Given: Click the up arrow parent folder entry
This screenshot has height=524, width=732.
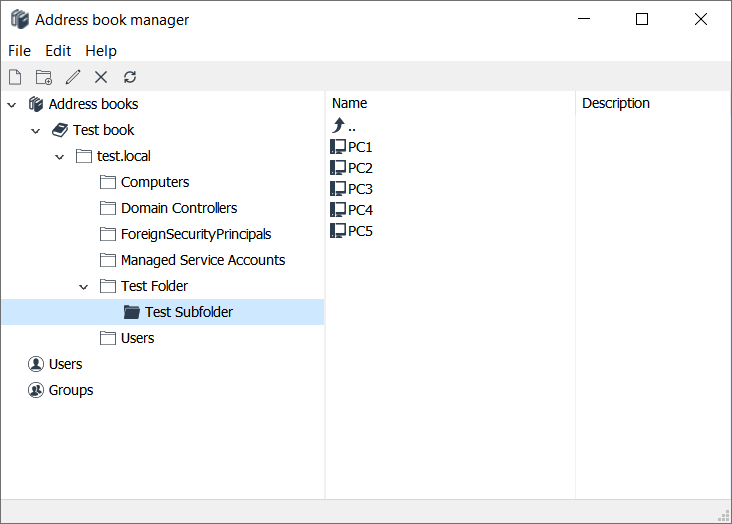Looking at the screenshot, I should [x=338, y=125].
